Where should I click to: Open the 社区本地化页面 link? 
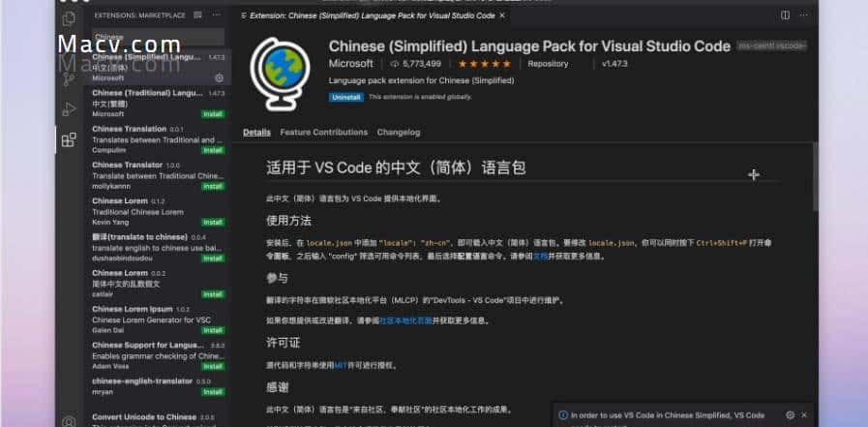point(405,320)
